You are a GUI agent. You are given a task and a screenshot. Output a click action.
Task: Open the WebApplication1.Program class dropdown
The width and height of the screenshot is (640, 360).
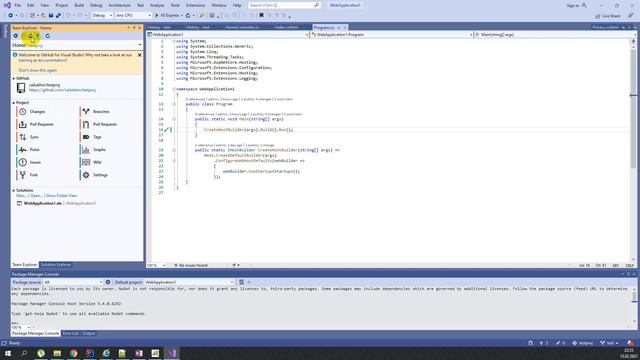point(392,35)
